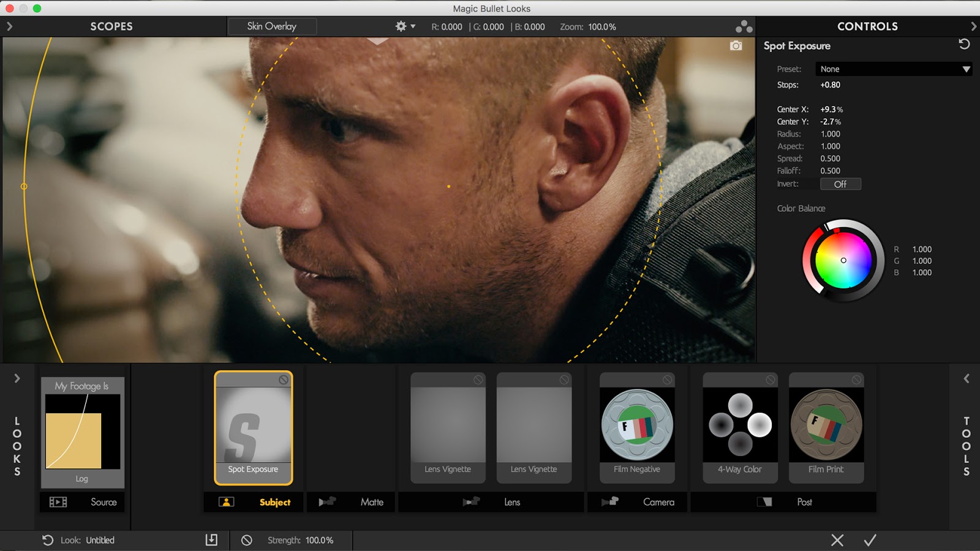Toggle the Invert Off switch
This screenshot has width=980, height=551.
pyautogui.click(x=840, y=184)
